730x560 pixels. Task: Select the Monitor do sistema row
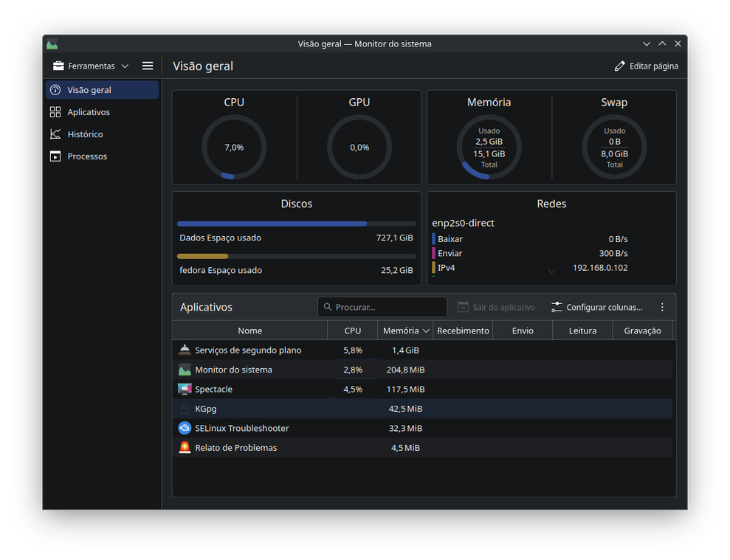coord(423,370)
